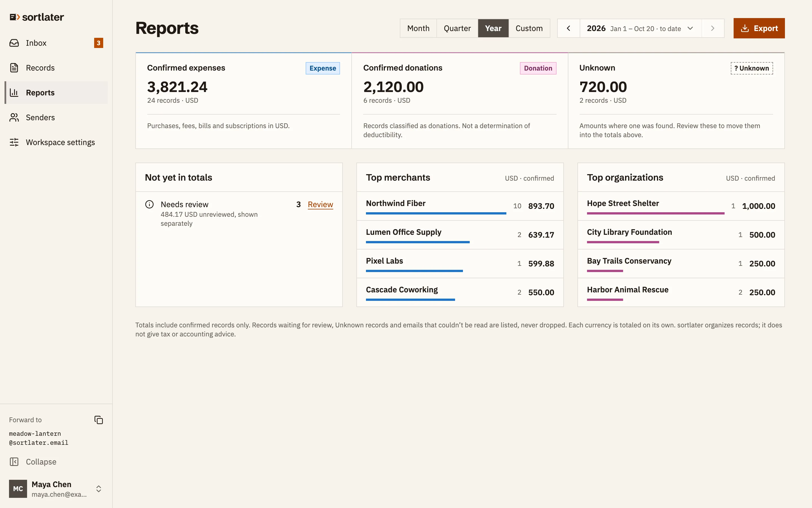Click the Not yet in totals heading

(178, 178)
